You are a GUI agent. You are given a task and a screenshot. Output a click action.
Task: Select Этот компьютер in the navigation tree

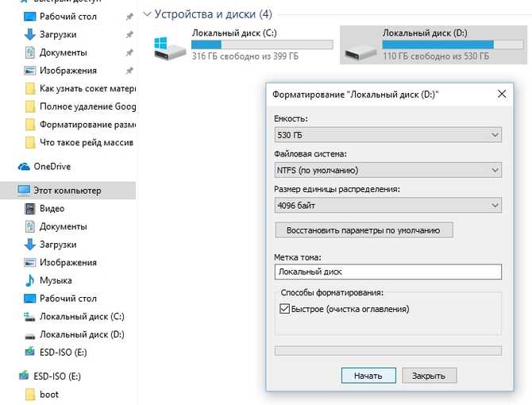coord(67,191)
